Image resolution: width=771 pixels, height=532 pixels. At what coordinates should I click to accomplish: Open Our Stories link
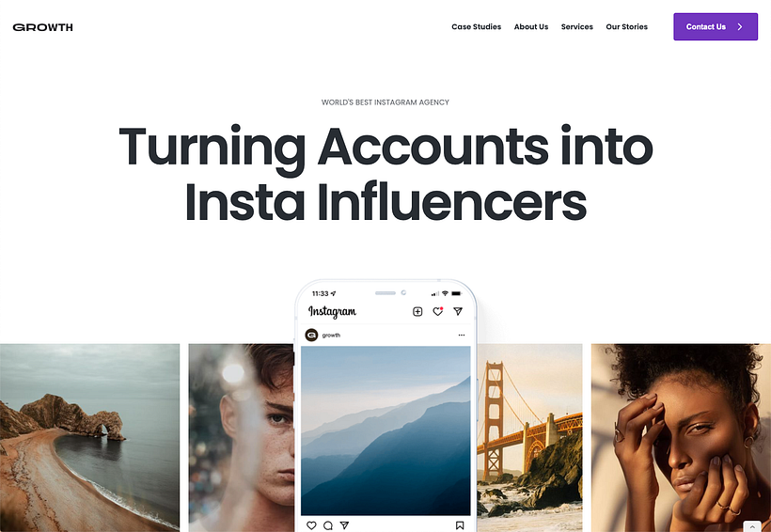tap(626, 27)
